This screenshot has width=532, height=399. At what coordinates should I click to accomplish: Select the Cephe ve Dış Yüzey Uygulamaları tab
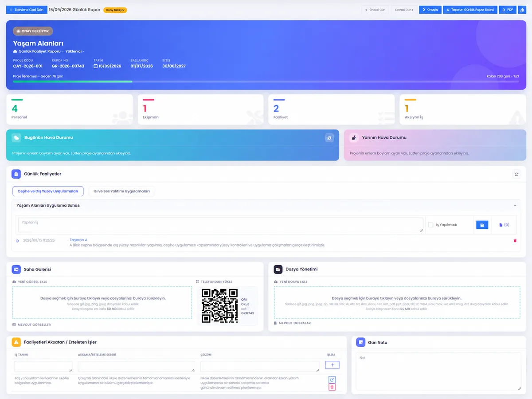[x=48, y=192]
